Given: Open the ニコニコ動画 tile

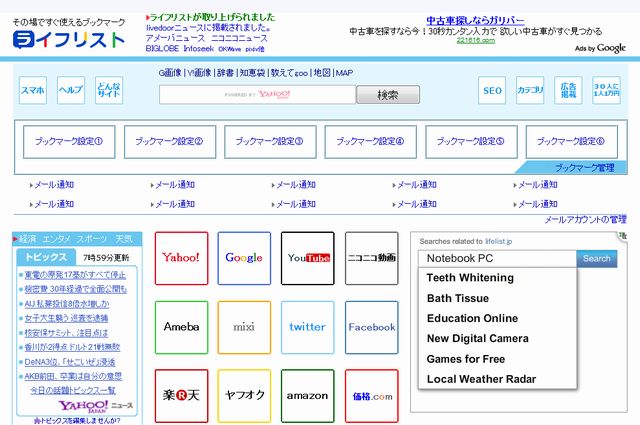Looking at the screenshot, I should point(371,258).
